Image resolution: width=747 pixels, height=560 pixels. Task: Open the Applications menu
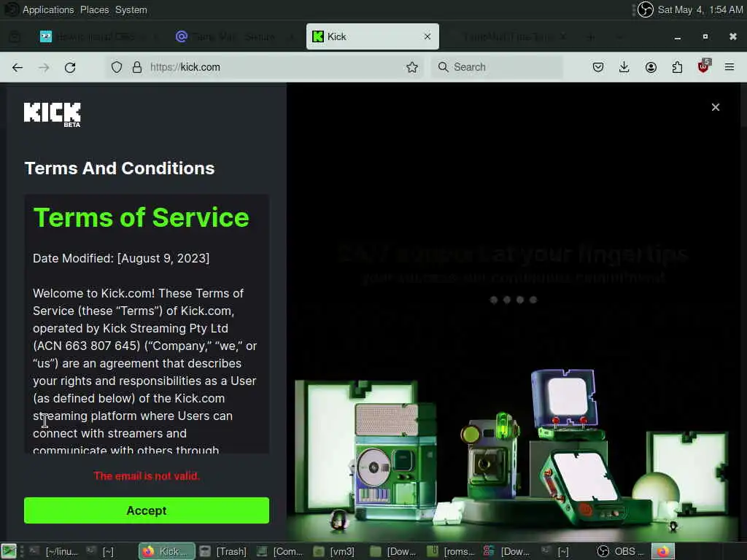tap(48, 9)
